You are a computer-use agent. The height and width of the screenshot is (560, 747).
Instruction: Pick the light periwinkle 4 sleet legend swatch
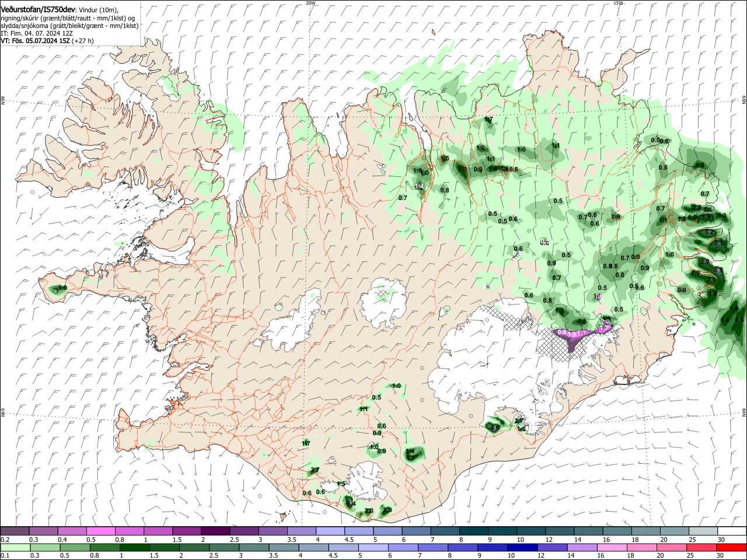coord(329,531)
